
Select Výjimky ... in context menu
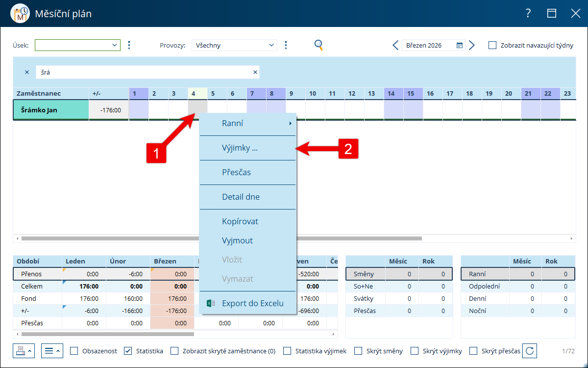tap(247, 148)
